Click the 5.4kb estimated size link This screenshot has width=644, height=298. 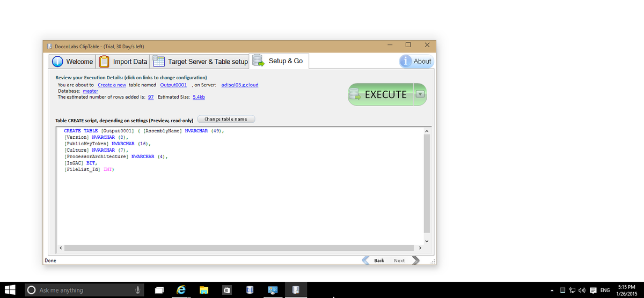click(x=199, y=96)
